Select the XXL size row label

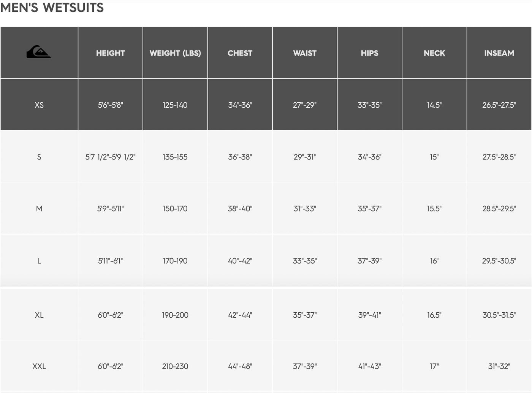[x=39, y=366]
